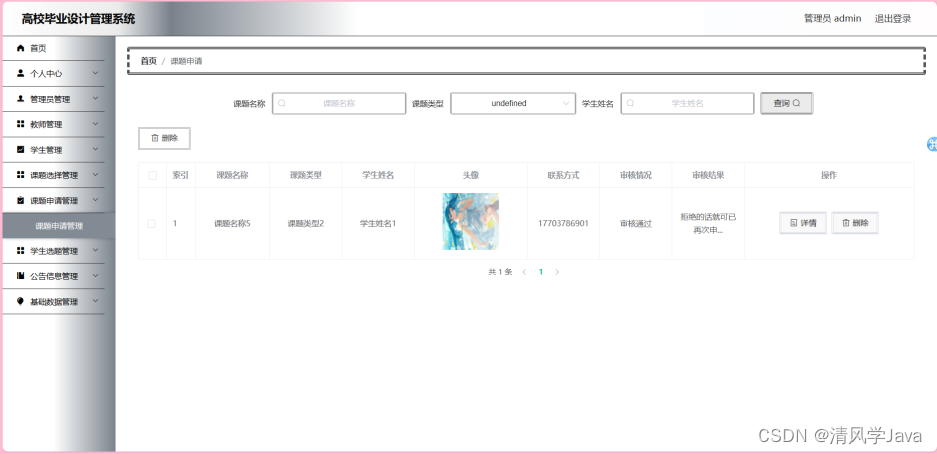Click the phone number 17703786901
This screenshot has height=454, width=937.
point(564,223)
